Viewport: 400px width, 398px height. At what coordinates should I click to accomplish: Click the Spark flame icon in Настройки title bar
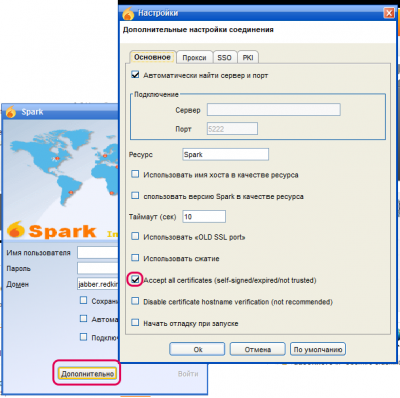[128, 13]
